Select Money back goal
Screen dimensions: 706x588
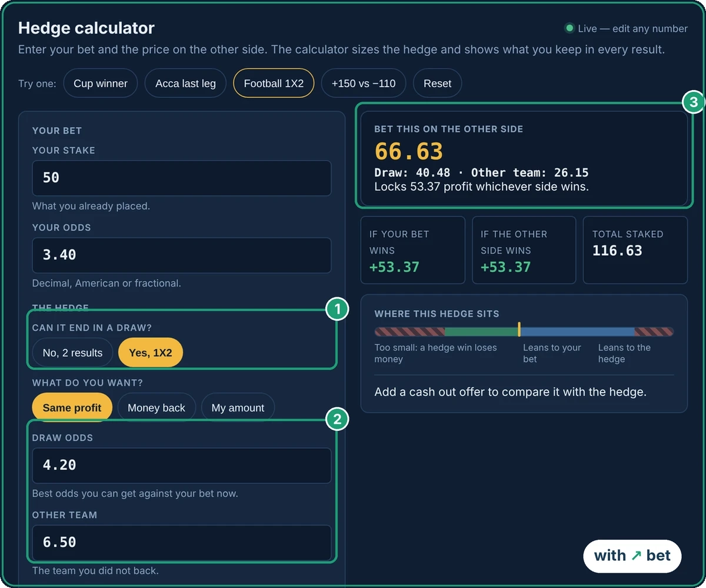[156, 407]
